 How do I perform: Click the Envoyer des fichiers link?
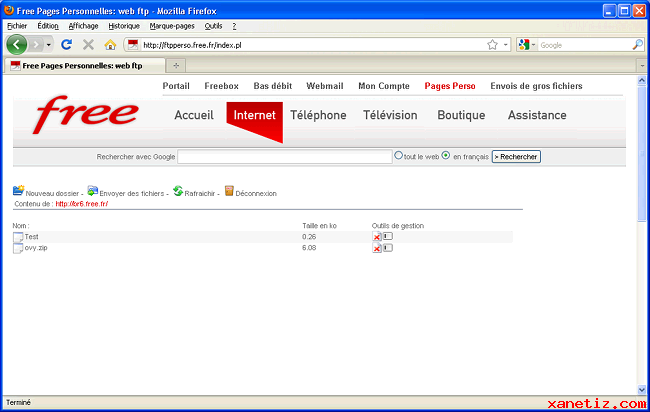[x=132, y=194]
